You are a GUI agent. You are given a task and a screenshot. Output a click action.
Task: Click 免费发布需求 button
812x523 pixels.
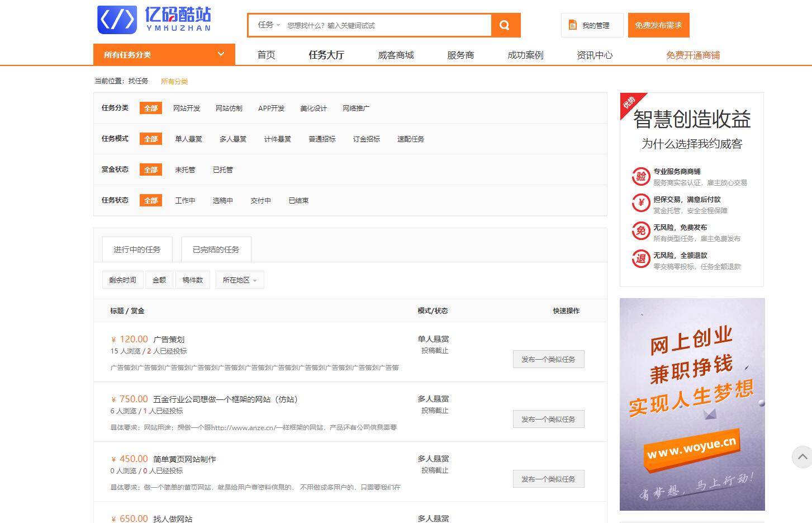click(658, 25)
